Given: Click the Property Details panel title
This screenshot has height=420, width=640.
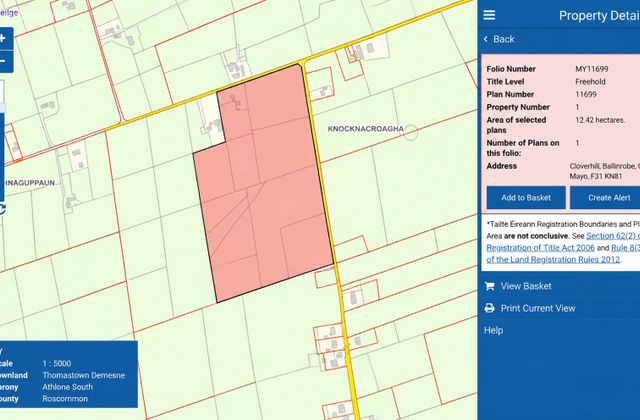Looking at the screenshot, I should [599, 16].
